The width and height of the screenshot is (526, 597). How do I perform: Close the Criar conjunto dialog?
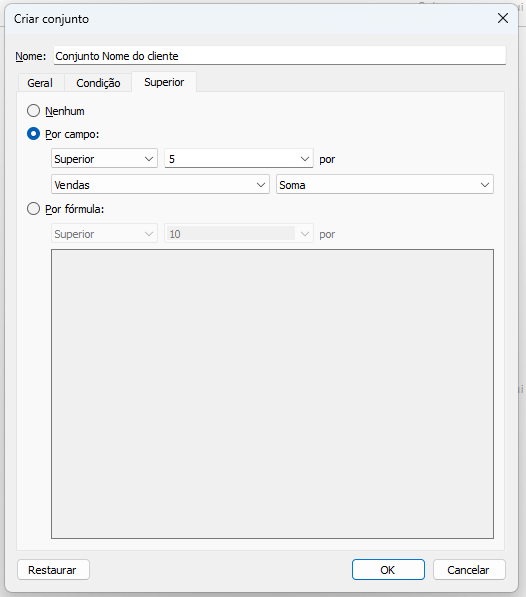click(503, 18)
